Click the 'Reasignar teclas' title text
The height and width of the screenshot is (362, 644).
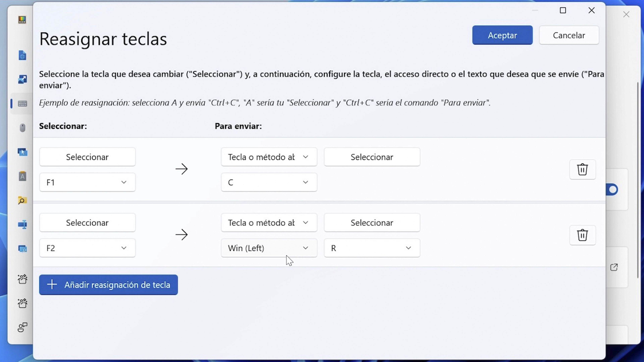tap(103, 39)
